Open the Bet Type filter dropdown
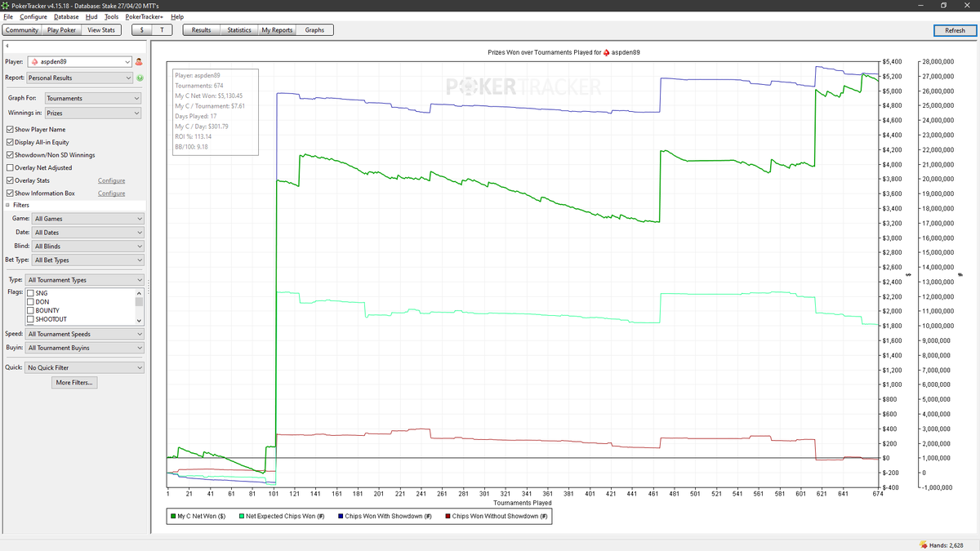The image size is (980, 551). tap(88, 260)
